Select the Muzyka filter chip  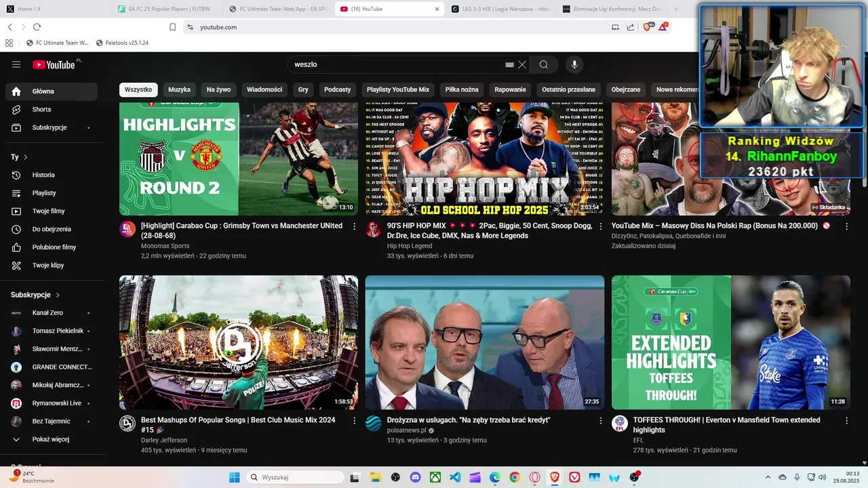coord(179,89)
